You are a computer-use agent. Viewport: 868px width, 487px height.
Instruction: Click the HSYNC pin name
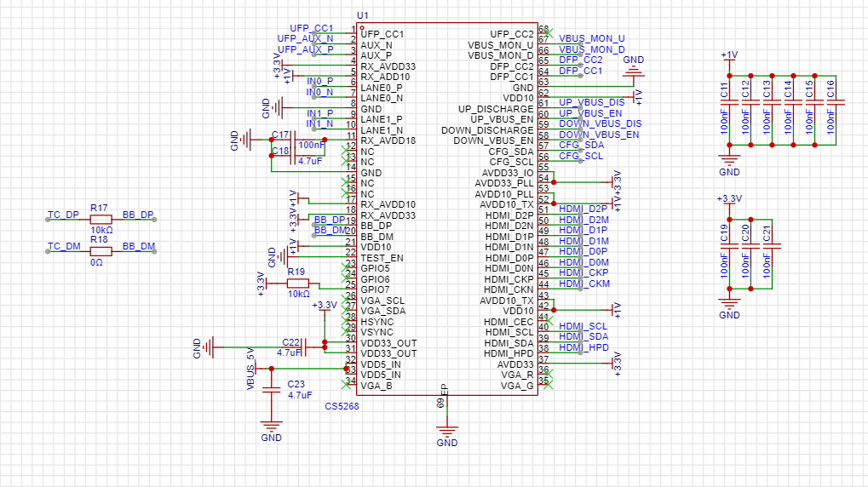[377, 322]
